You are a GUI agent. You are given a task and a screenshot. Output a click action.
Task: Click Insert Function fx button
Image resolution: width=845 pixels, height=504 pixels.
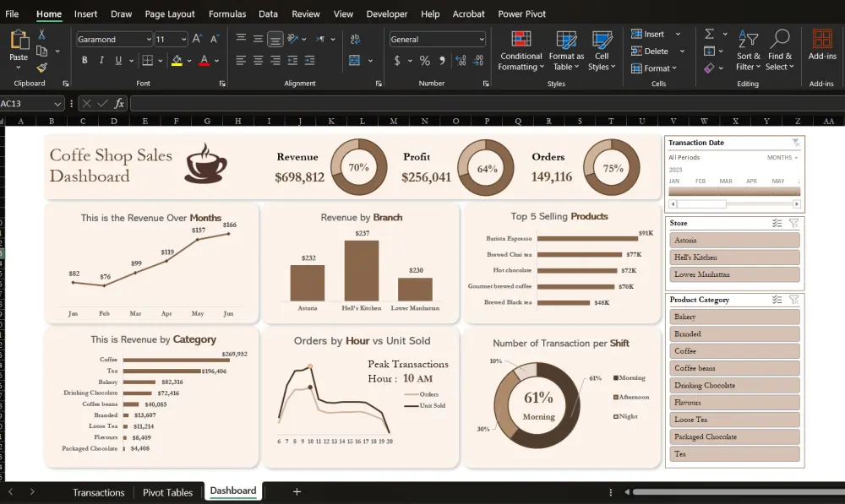tap(119, 103)
